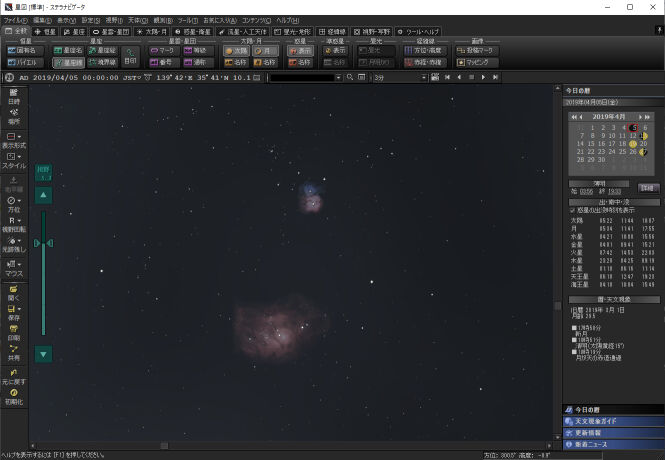Jump back one year in calendar
665x460 pixels.
(x=573, y=117)
